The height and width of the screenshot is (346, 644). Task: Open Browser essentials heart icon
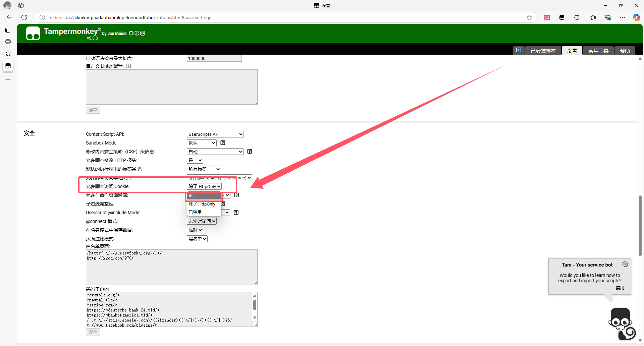[x=608, y=17]
